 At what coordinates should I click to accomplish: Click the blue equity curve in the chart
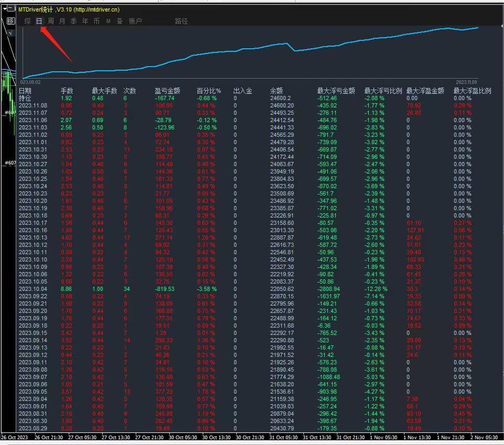pyautogui.click(x=251, y=49)
